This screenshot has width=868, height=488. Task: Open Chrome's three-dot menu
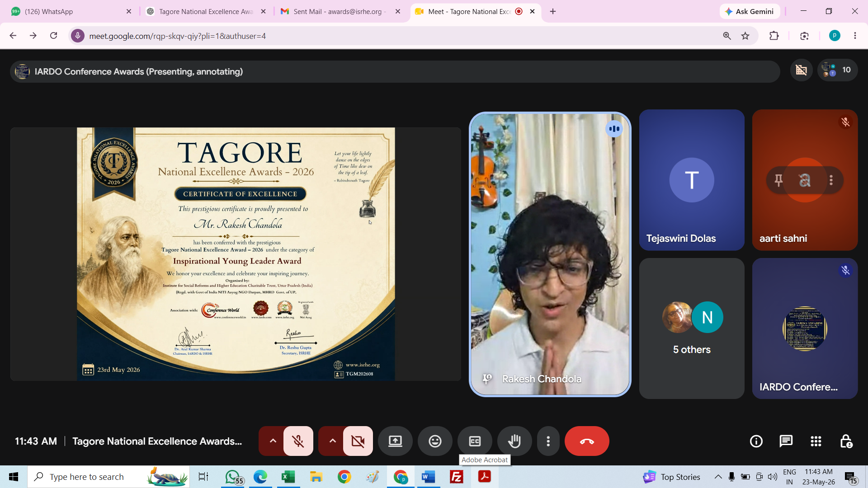(855, 36)
